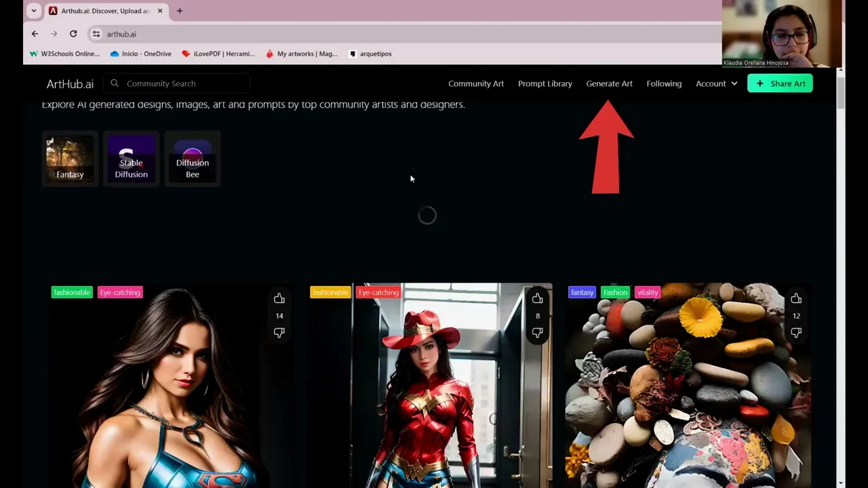The height and width of the screenshot is (488, 868).
Task: Click the green Fashion tag
Action: [615, 292]
